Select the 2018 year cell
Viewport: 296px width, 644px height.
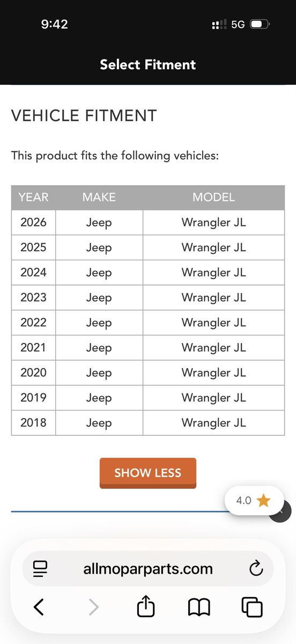pyautogui.click(x=33, y=423)
